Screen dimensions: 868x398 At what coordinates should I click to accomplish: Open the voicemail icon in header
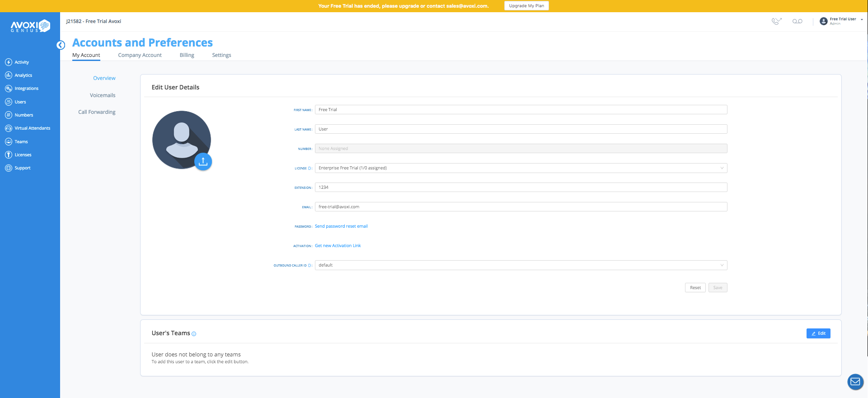tap(798, 21)
